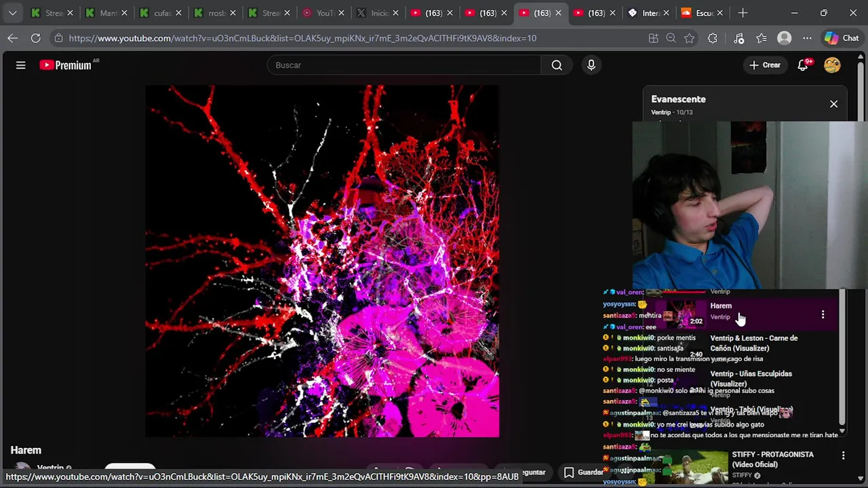Save video with Guardar button
The image size is (868, 488).
point(584,472)
